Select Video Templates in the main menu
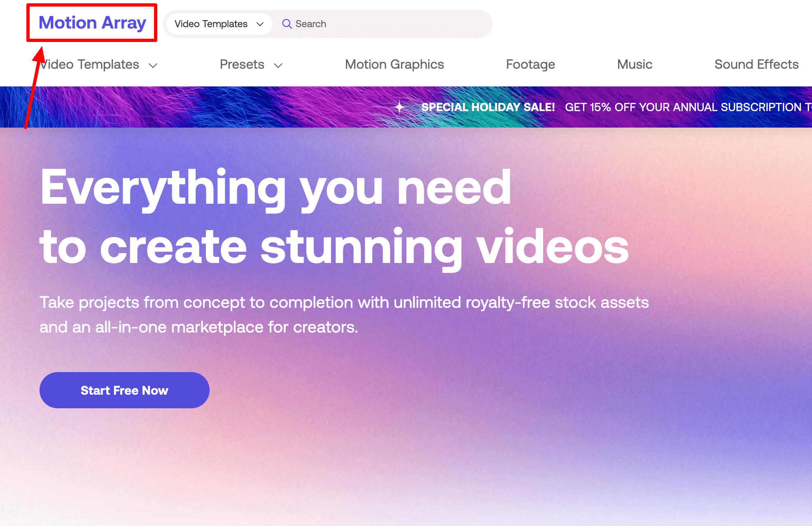The width and height of the screenshot is (812, 526). (90, 65)
